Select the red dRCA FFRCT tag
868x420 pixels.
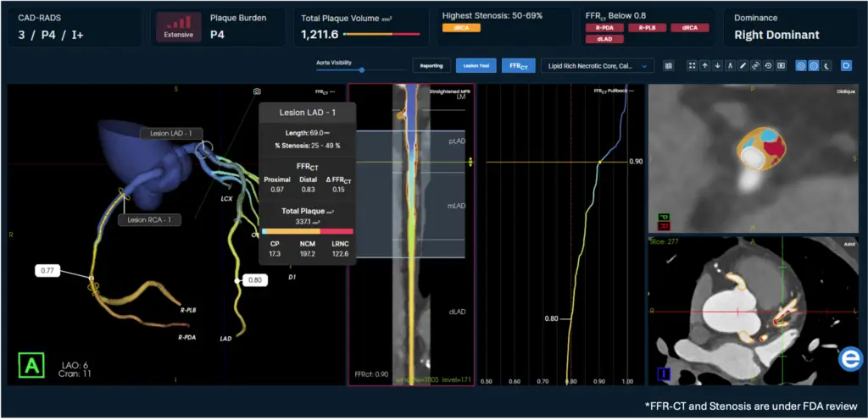[690, 27]
